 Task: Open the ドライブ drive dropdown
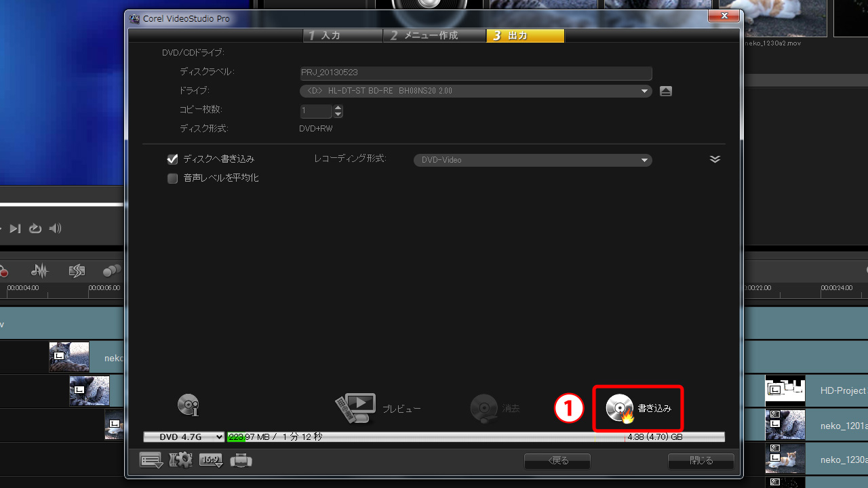[x=475, y=91]
